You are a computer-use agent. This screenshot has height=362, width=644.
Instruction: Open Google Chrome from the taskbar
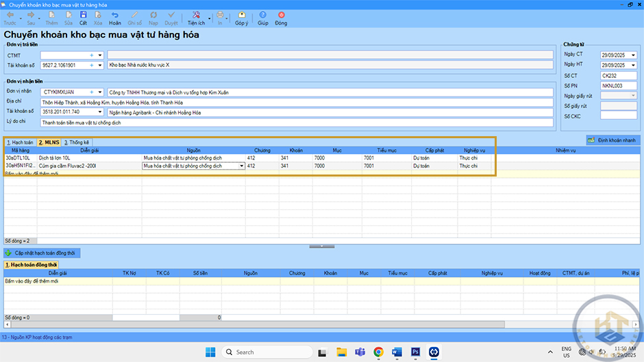(379, 352)
